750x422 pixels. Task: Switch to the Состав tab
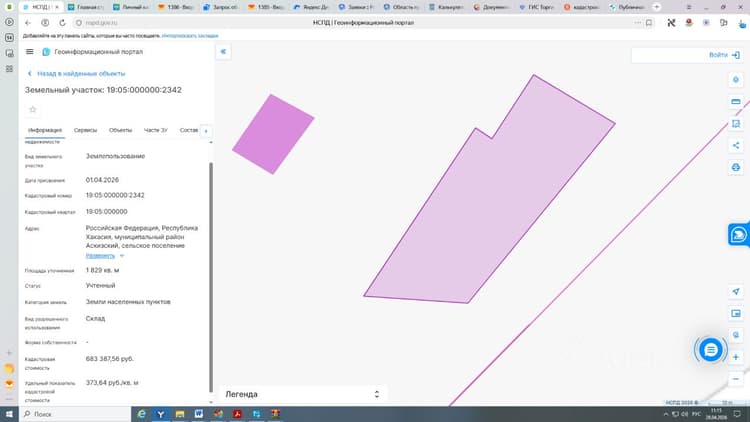pos(189,130)
